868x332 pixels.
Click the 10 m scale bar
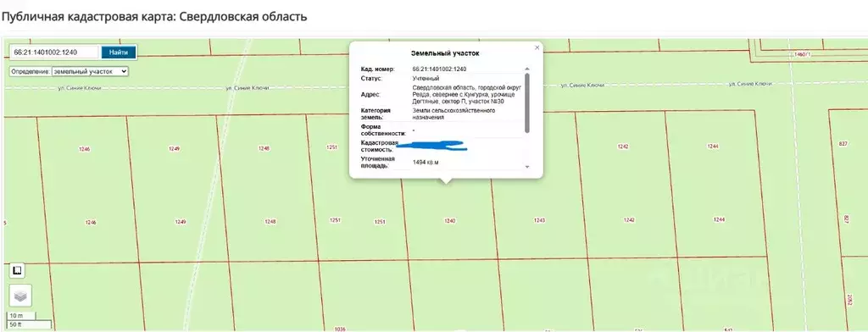[20, 316]
